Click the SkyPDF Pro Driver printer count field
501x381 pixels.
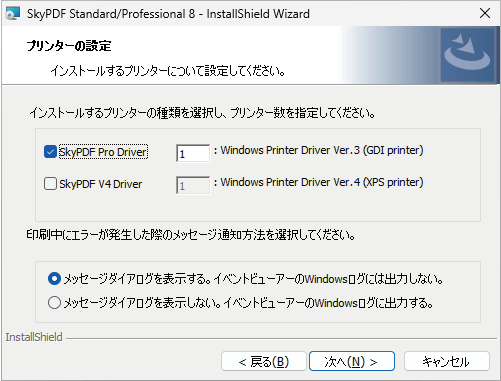(193, 153)
